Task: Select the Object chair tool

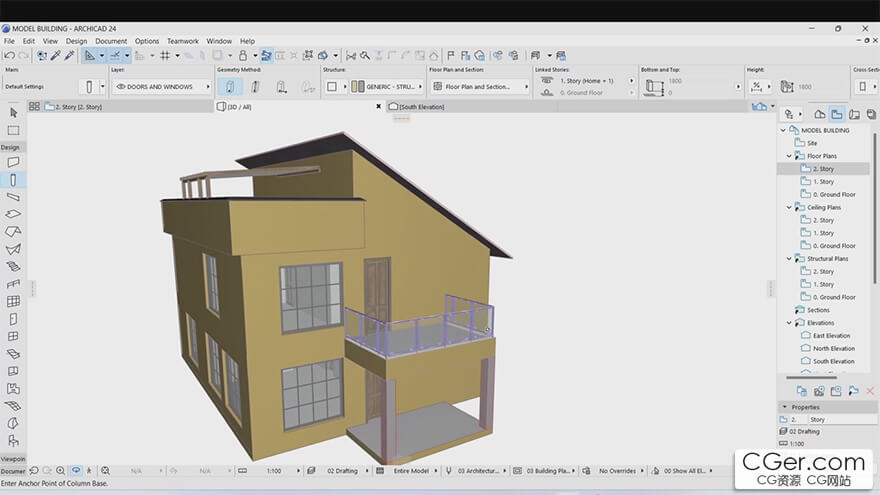Action: coord(13,441)
